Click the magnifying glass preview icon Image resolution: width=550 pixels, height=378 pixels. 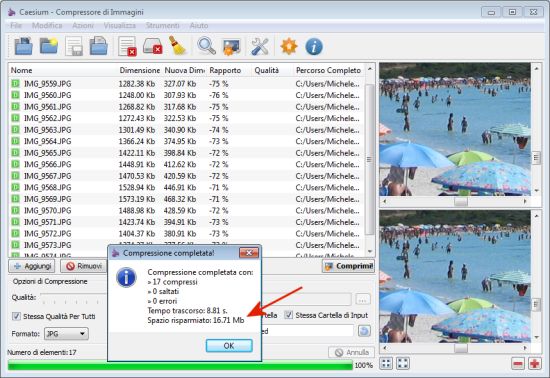(206, 46)
